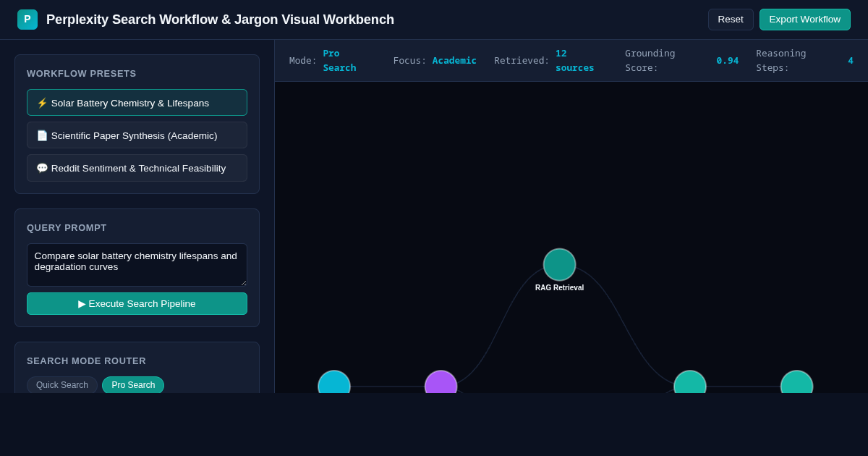The height and width of the screenshot is (456, 868).
Task: Select Solar Battery Chemistry & Lifespans preset
Action: pos(137,103)
